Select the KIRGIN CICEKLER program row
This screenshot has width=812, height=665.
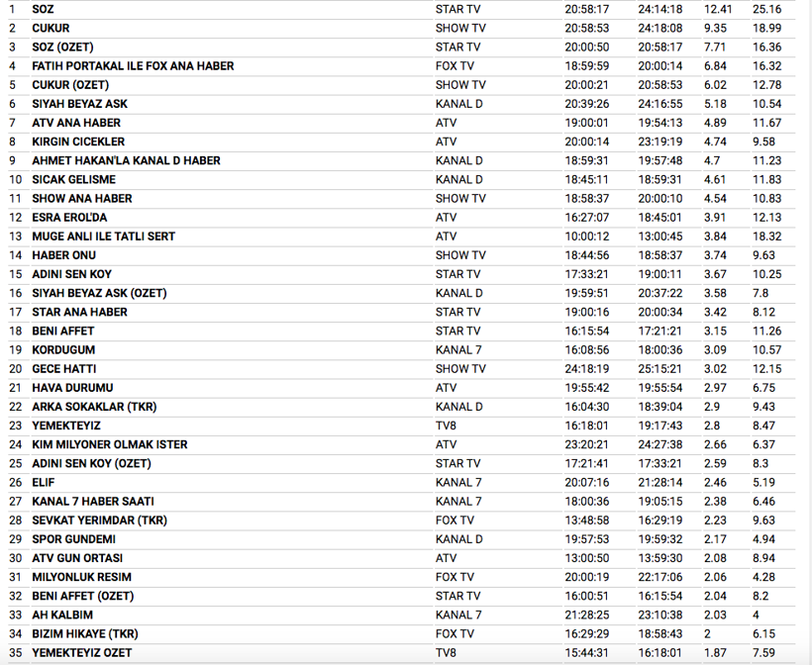[77, 142]
